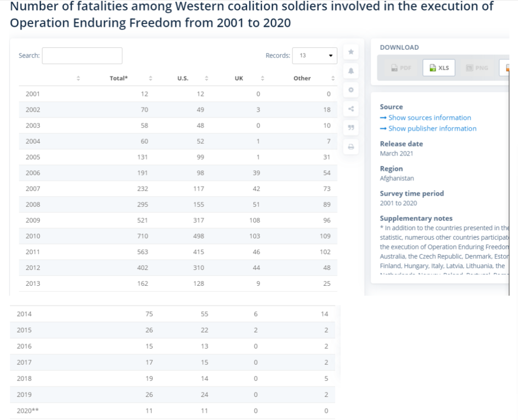Sort table by year column arrows

(78, 78)
